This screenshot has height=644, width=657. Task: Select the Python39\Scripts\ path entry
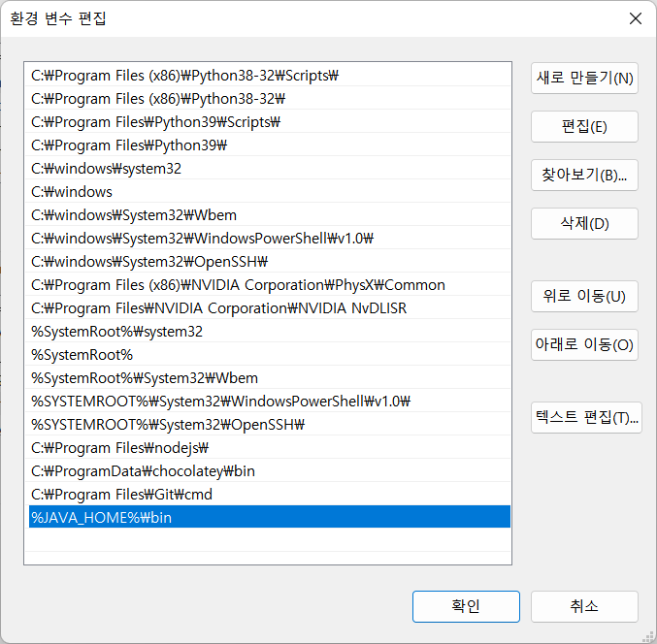(x=270, y=122)
